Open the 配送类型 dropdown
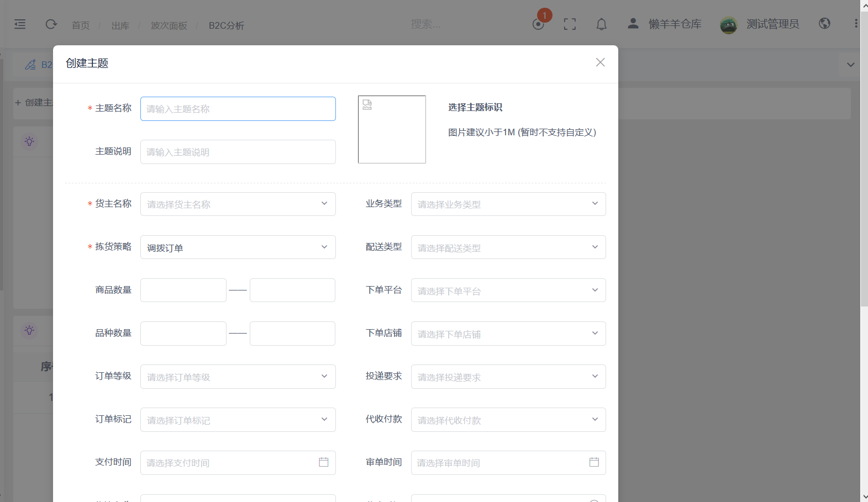This screenshot has height=502, width=868. tap(508, 247)
